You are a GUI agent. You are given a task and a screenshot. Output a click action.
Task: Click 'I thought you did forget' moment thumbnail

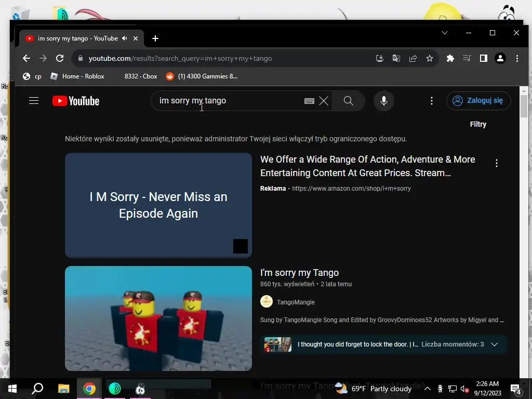[278, 344]
